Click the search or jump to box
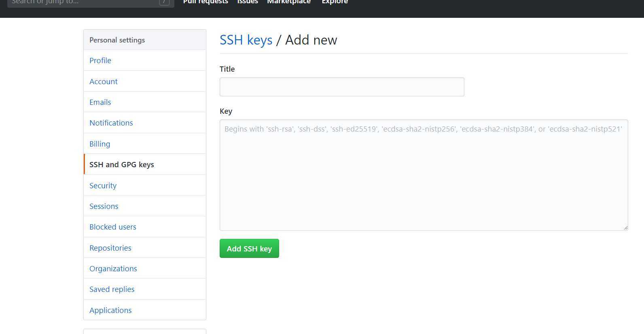 tap(91, 3)
